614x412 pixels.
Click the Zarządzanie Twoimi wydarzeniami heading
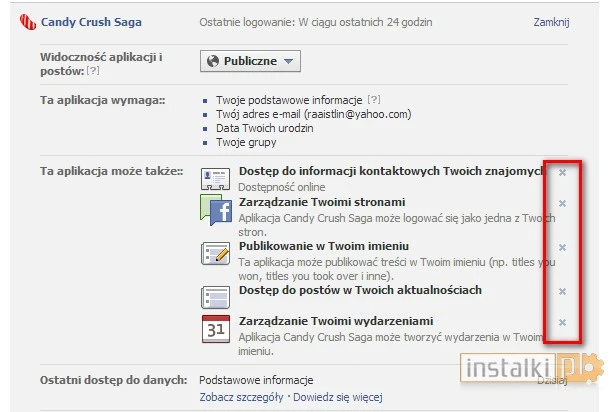tap(336, 321)
